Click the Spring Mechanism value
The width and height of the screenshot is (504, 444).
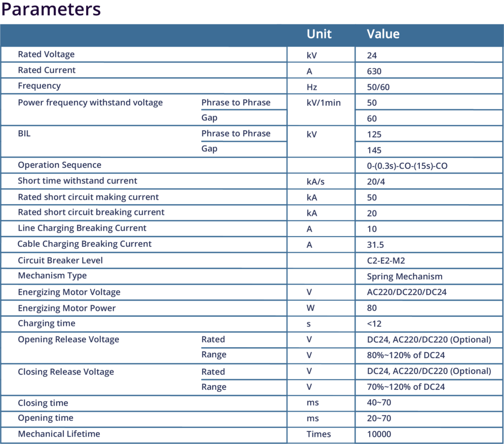click(405, 276)
